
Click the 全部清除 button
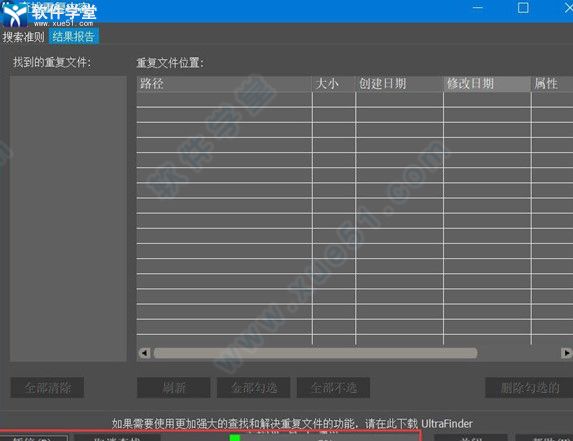pyautogui.click(x=48, y=388)
